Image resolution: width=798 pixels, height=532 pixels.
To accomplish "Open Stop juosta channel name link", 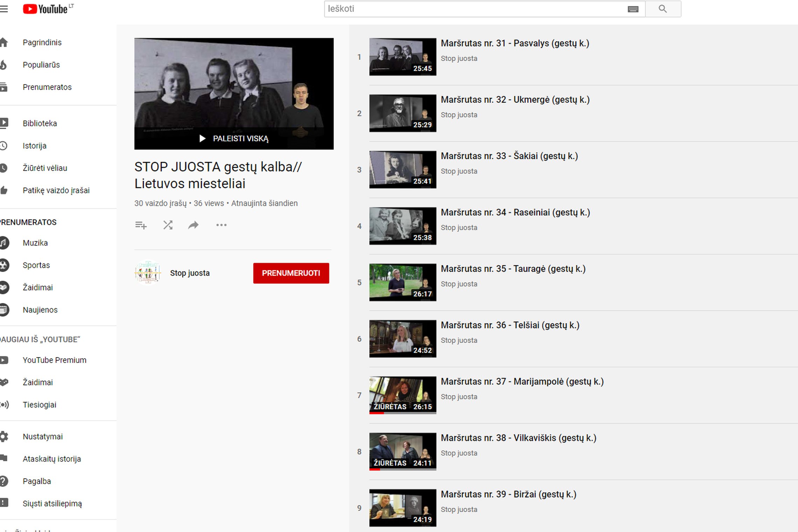I will coord(190,273).
